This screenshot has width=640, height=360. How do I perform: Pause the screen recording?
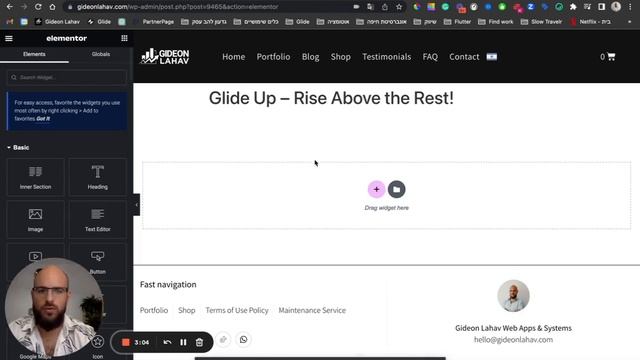coord(183,342)
